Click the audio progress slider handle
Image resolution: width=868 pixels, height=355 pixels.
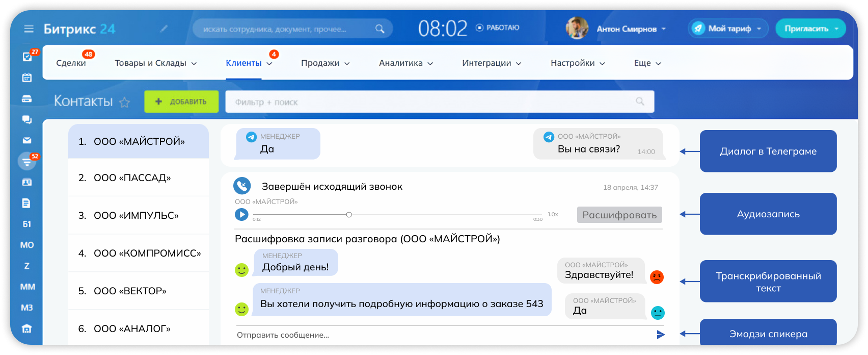coord(349,215)
